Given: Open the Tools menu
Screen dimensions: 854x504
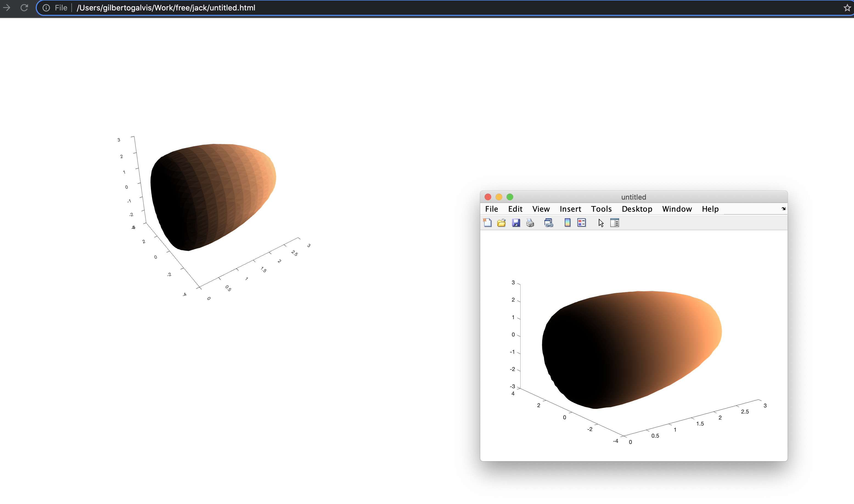Looking at the screenshot, I should (601, 209).
